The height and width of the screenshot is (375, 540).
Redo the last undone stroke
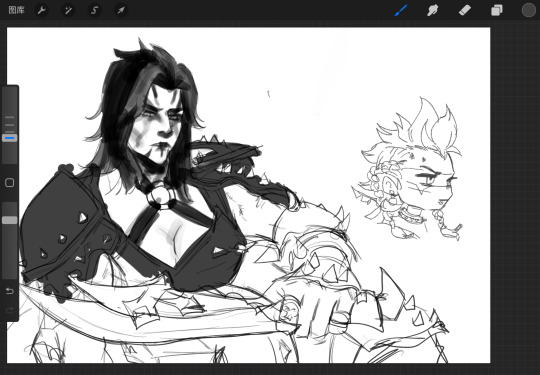[x=10, y=311]
